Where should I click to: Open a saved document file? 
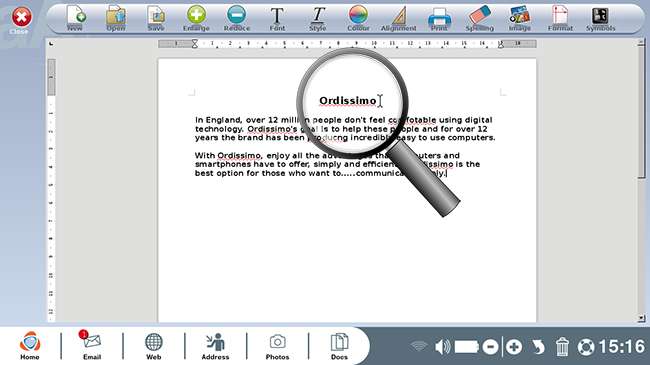click(x=116, y=19)
